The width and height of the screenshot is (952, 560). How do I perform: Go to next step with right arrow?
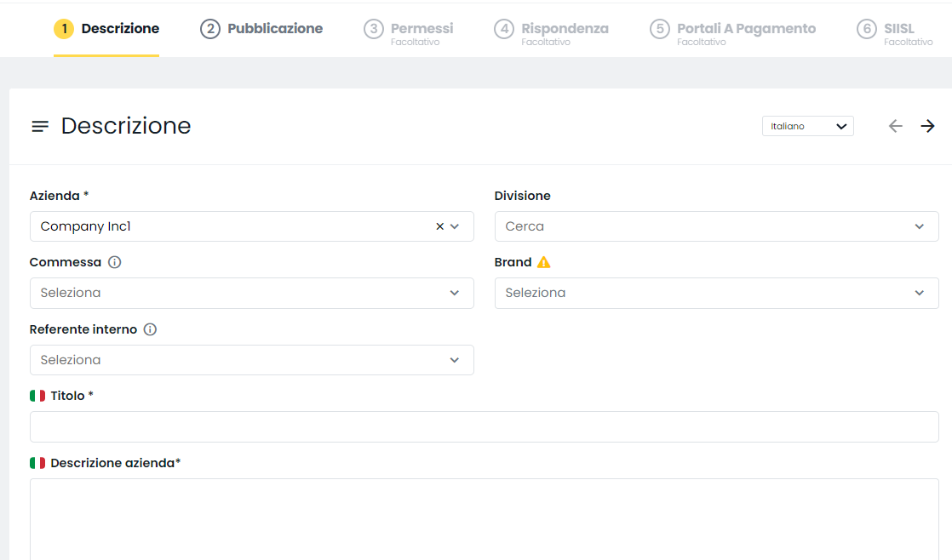tap(927, 126)
